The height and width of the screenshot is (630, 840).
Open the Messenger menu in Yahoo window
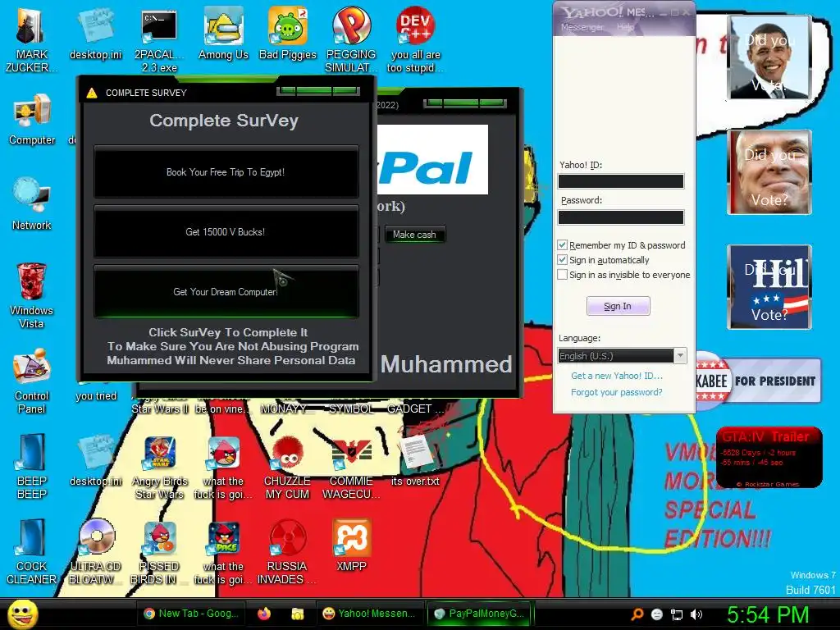click(582, 27)
